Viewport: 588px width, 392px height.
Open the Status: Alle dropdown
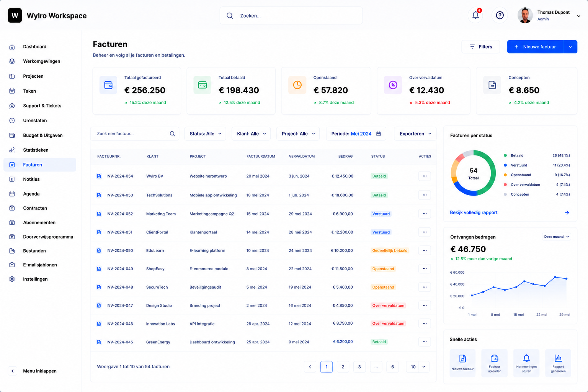pyautogui.click(x=205, y=134)
